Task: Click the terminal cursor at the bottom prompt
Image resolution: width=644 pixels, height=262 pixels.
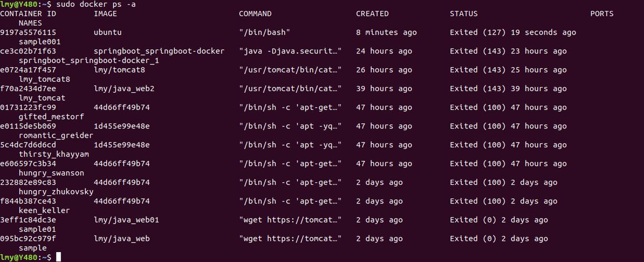Action: click(59, 257)
